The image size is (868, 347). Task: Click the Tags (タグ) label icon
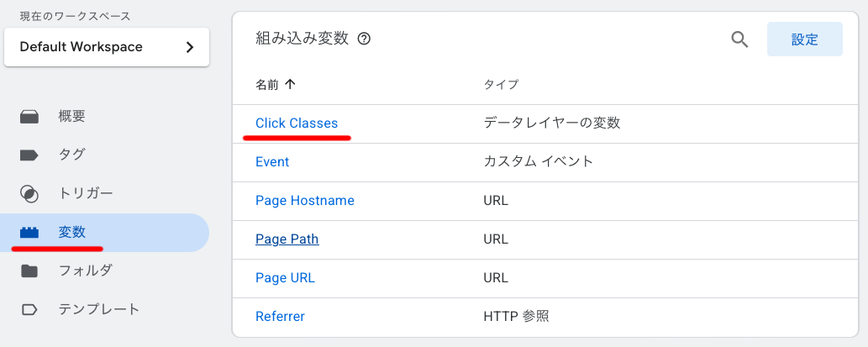pyautogui.click(x=29, y=155)
